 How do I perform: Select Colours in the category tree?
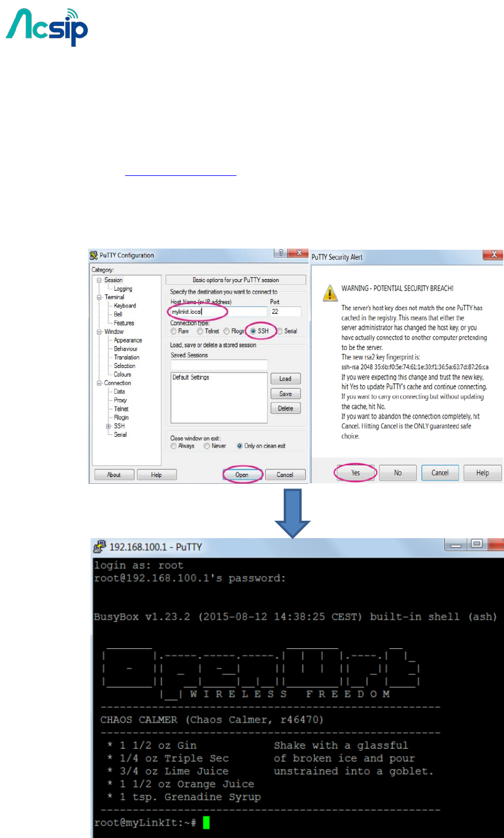tap(122, 374)
